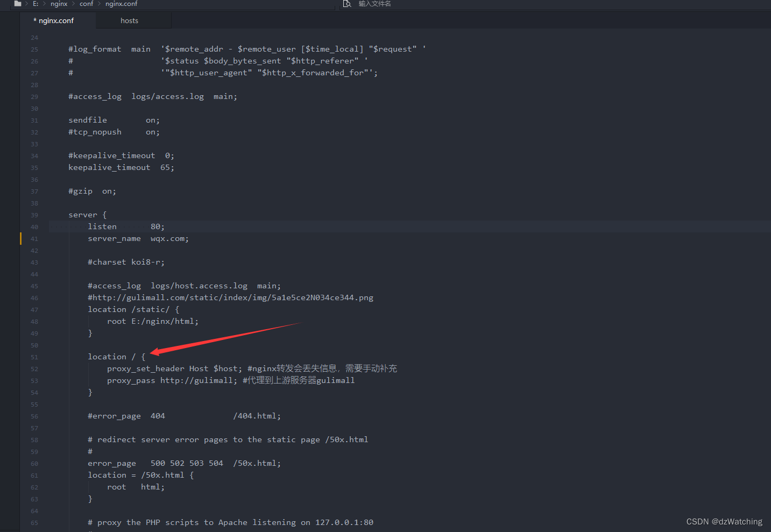Click the 'location / {' line
Screen dimensions: 771x532
(x=117, y=357)
